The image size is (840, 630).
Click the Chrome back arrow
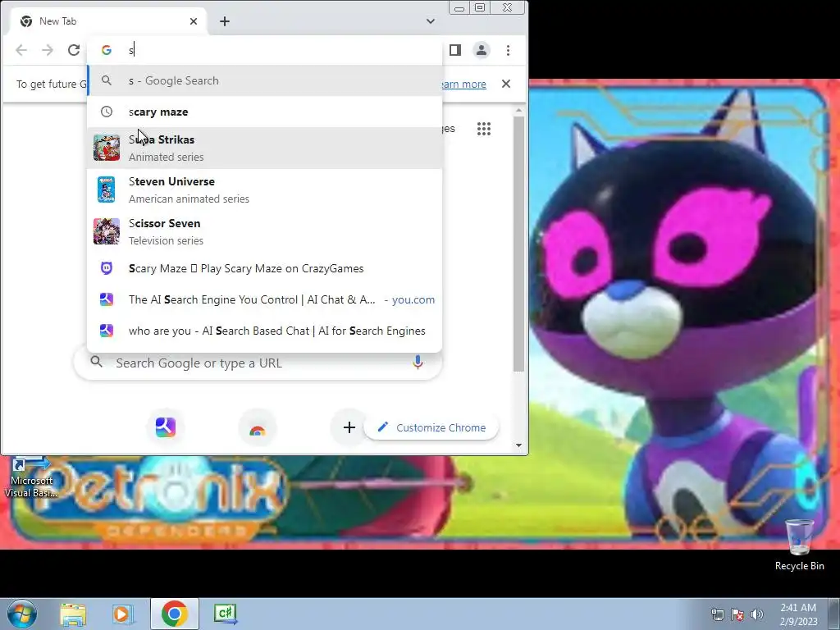coord(21,50)
